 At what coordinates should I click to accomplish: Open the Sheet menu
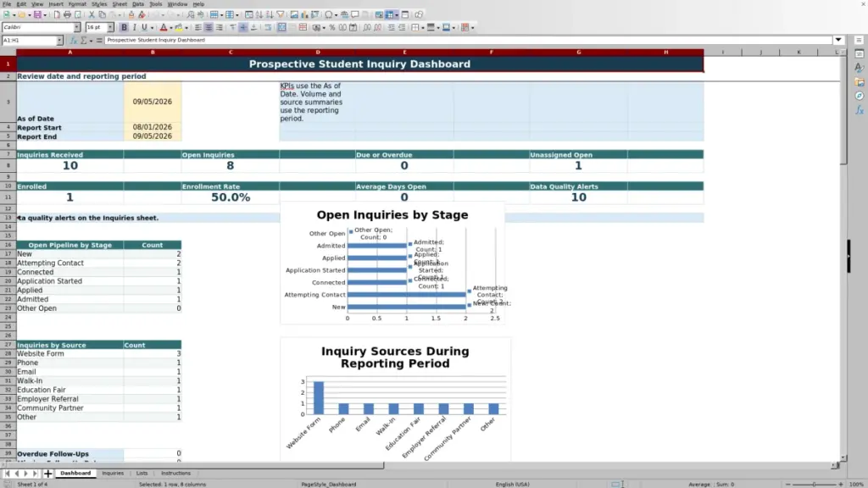[119, 4]
